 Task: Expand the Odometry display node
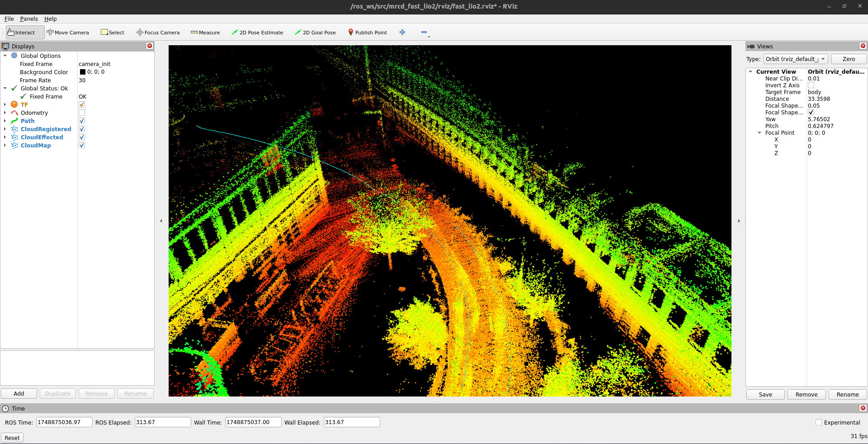[x=5, y=113]
